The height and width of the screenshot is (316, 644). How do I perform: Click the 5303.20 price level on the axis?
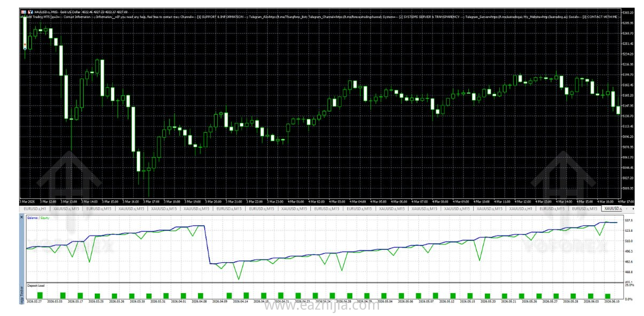(628, 12)
